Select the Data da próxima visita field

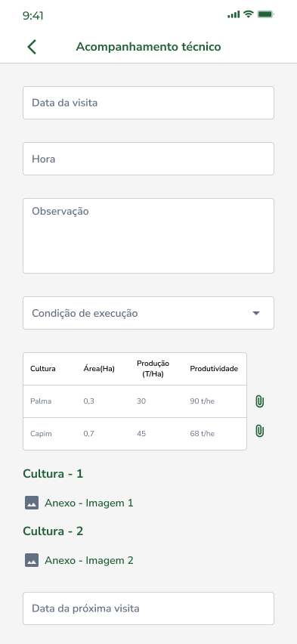click(x=148, y=608)
